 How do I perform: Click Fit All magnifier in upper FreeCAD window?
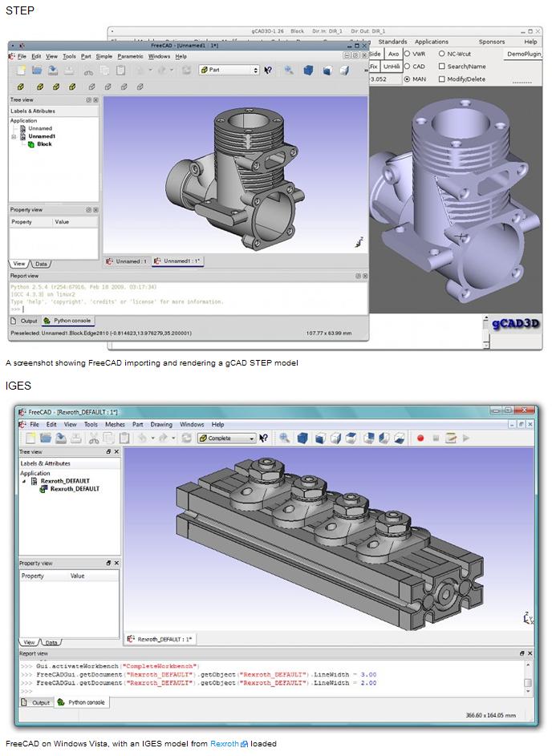coord(289,71)
